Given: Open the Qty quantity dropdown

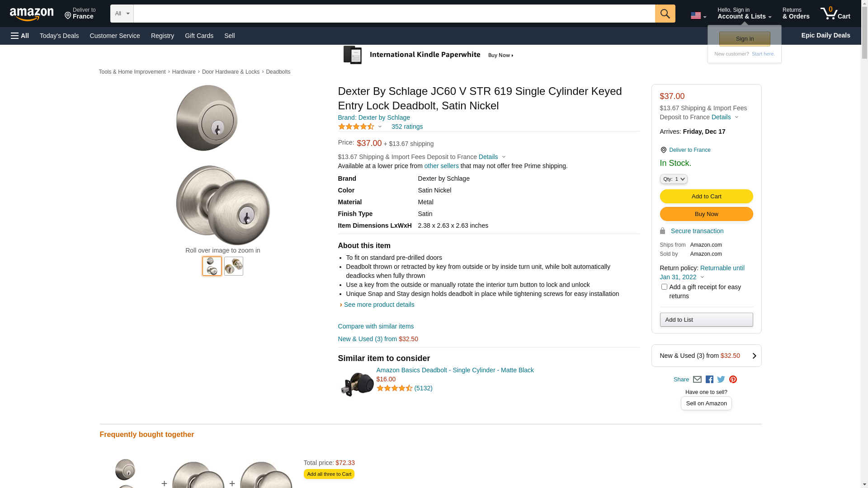Looking at the screenshot, I should pyautogui.click(x=674, y=179).
